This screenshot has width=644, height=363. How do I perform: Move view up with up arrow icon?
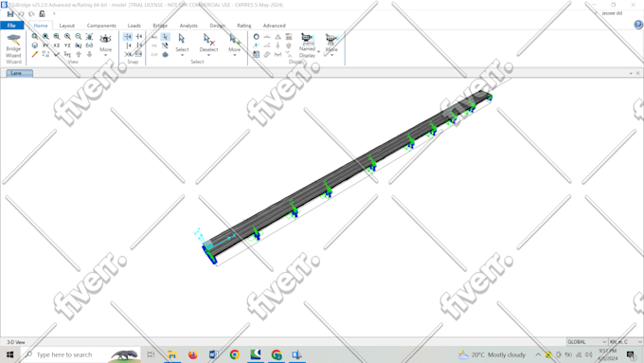click(78, 54)
